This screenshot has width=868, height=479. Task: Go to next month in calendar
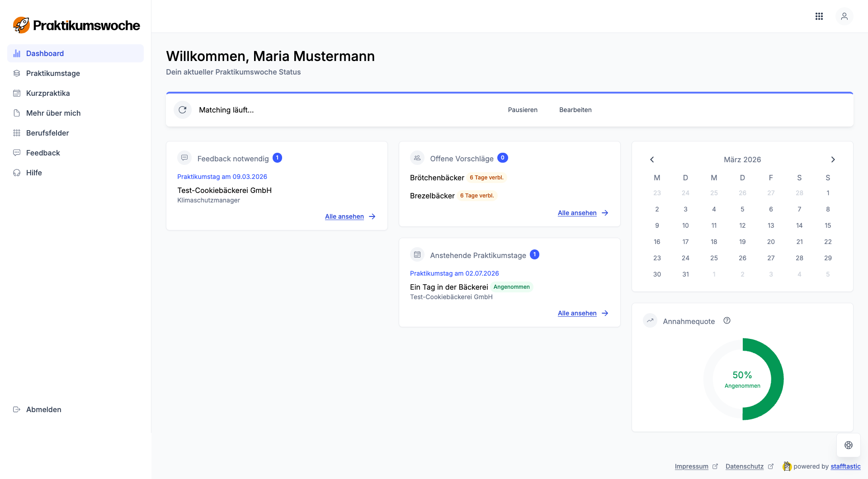point(833,160)
